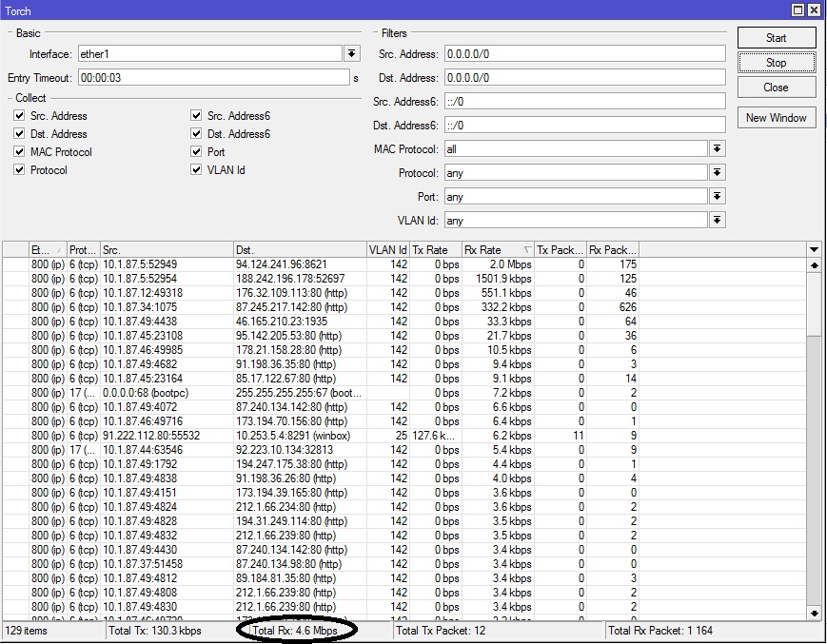Click the scrollbar down arrow
The image size is (827, 644).
[815, 613]
